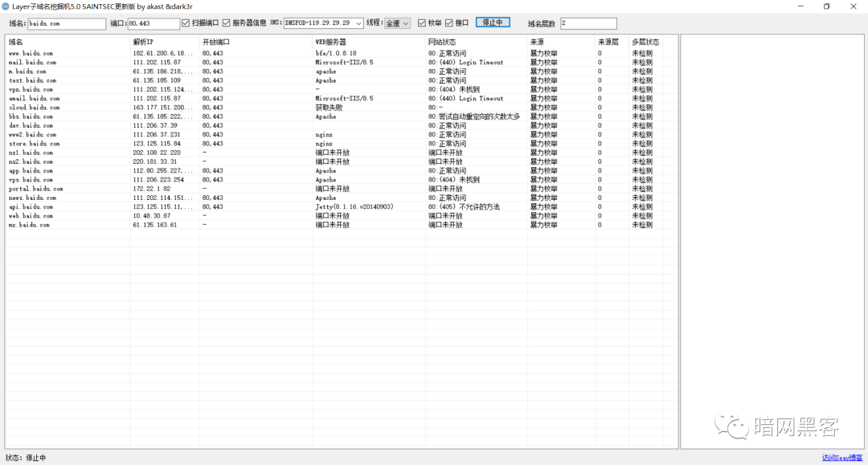Click the 停止中 button

pos(493,22)
